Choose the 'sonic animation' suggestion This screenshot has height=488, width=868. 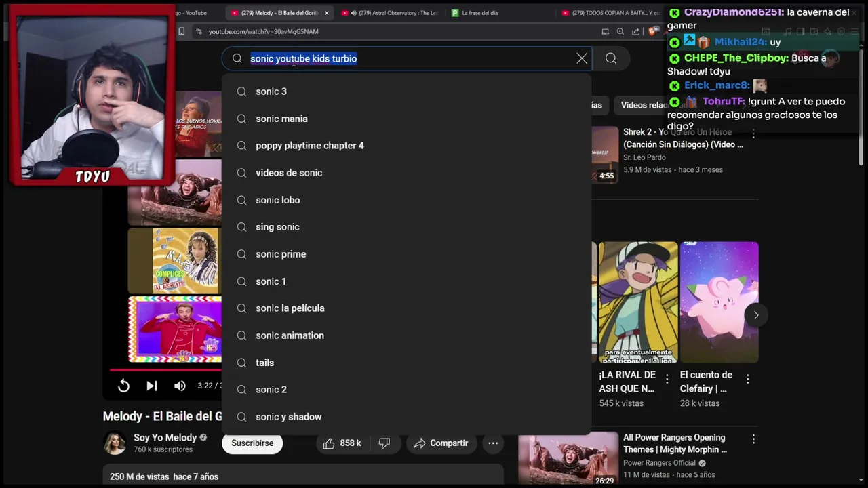point(406,335)
